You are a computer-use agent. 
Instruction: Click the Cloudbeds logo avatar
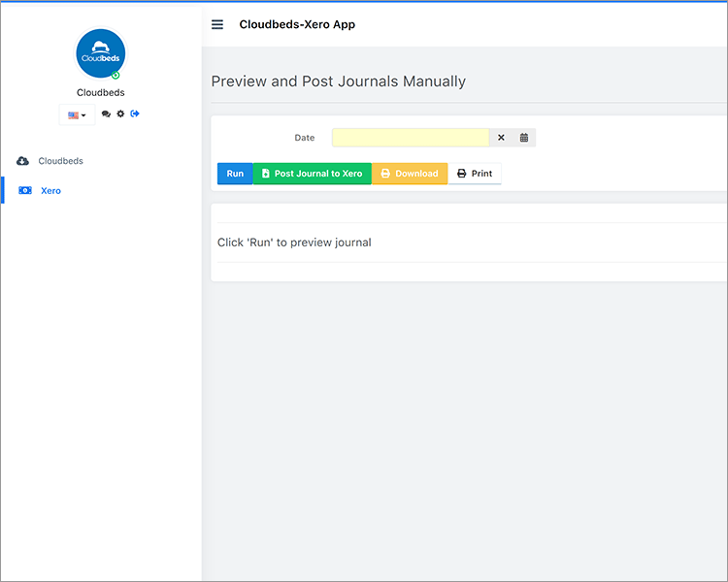(101, 53)
